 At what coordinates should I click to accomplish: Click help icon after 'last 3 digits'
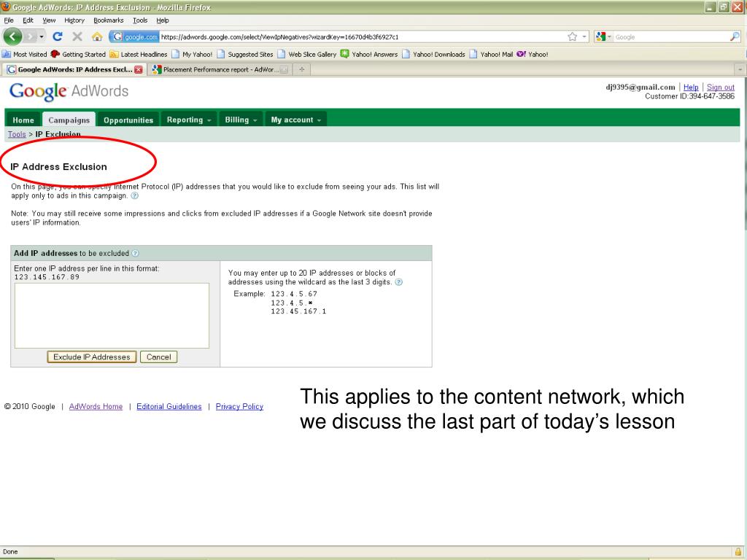(x=399, y=282)
